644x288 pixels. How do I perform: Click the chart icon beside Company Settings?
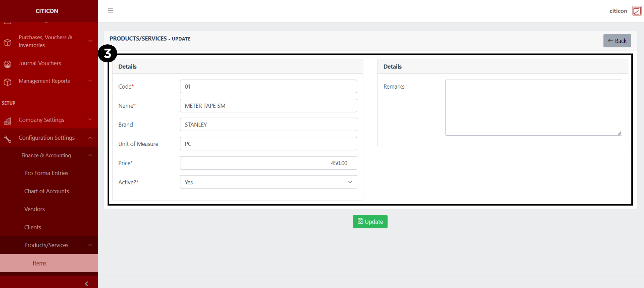point(7,121)
